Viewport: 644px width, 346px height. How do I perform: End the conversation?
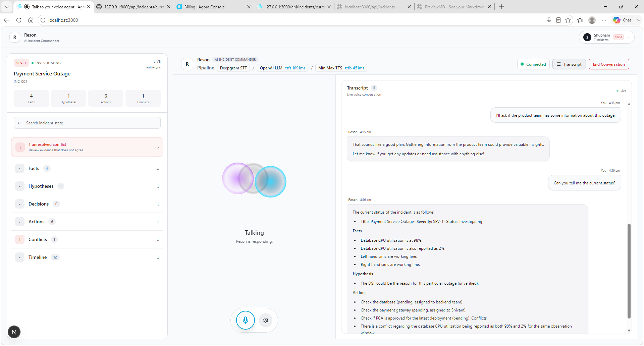609,64
